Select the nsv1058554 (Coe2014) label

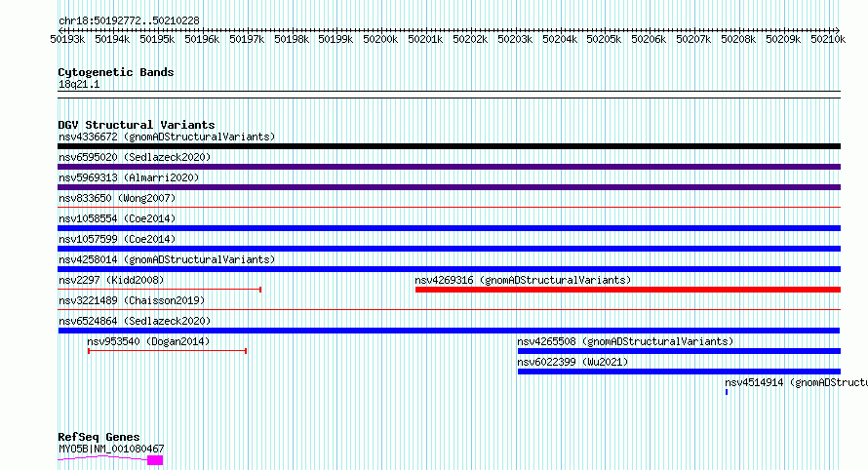(117, 218)
